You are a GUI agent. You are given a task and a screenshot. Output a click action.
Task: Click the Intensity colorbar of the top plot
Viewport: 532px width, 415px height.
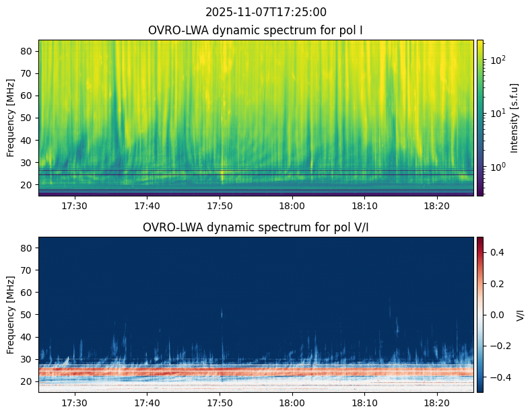(480, 118)
